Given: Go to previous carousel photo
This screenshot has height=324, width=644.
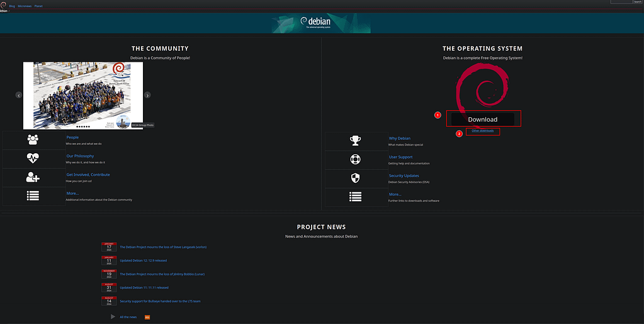Looking at the screenshot, I should coord(19,95).
